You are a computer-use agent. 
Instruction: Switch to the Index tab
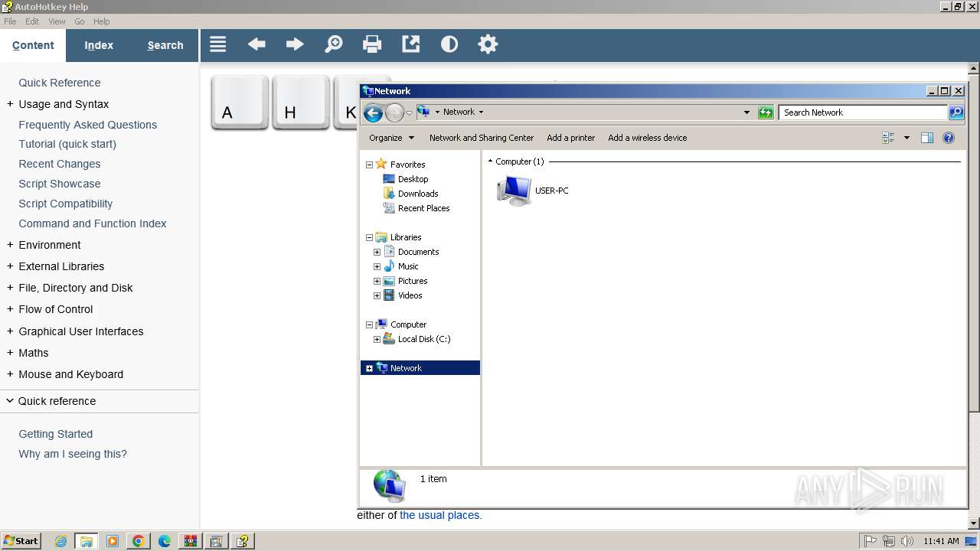pos(99,45)
